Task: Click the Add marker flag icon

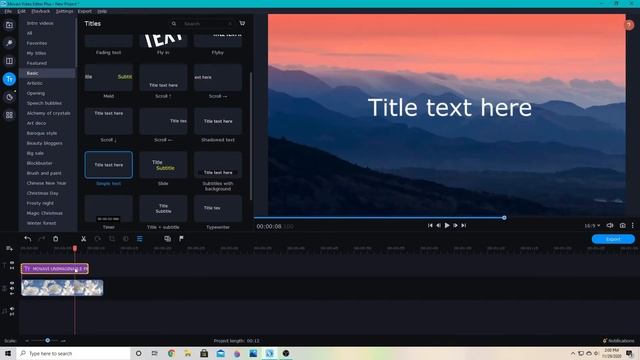Action: pyautogui.click(x=181, y=239)
